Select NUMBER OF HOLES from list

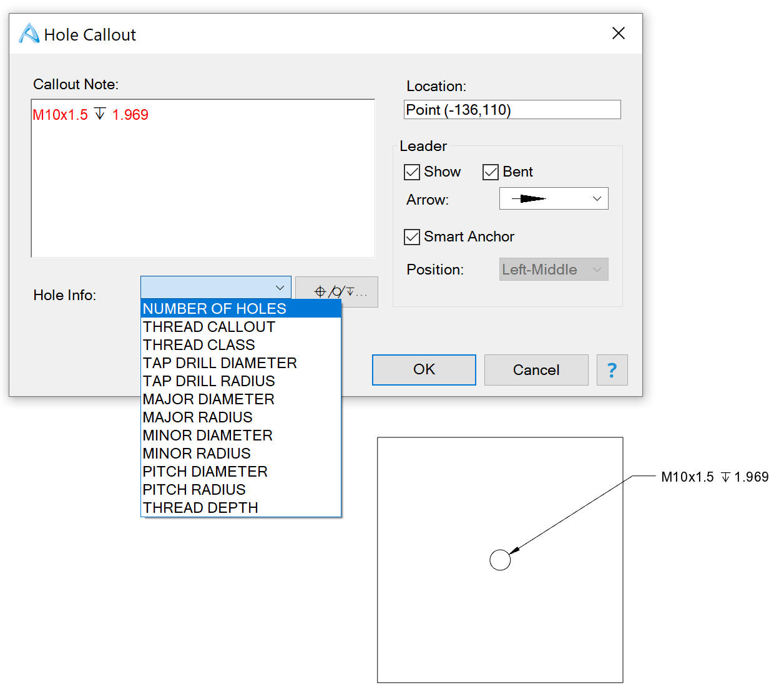241,309
